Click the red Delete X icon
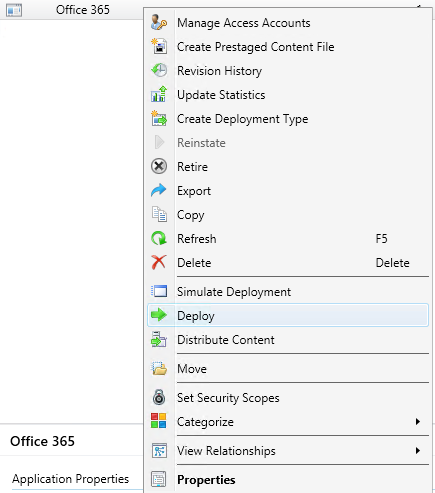This screenshot has height=493, width=435. tap(159, 263)
